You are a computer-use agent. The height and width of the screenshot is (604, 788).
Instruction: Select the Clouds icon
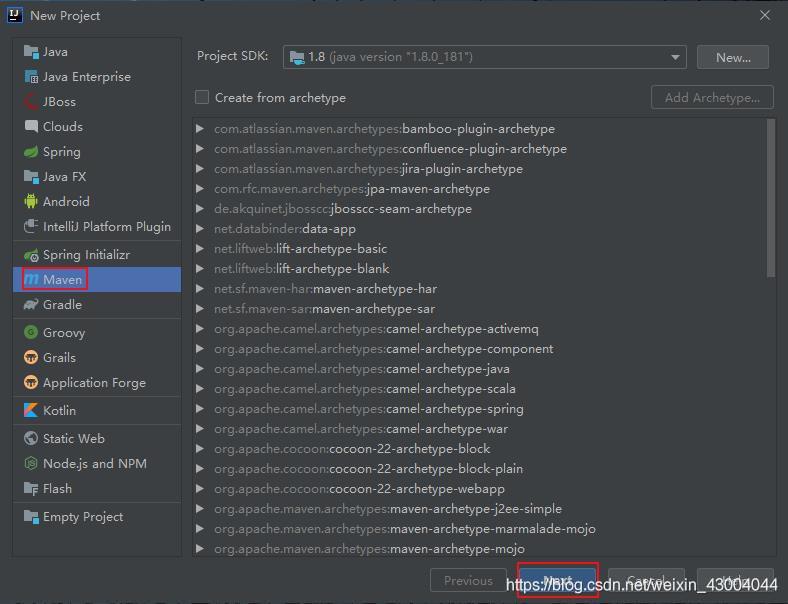click(x=31, y=127)
